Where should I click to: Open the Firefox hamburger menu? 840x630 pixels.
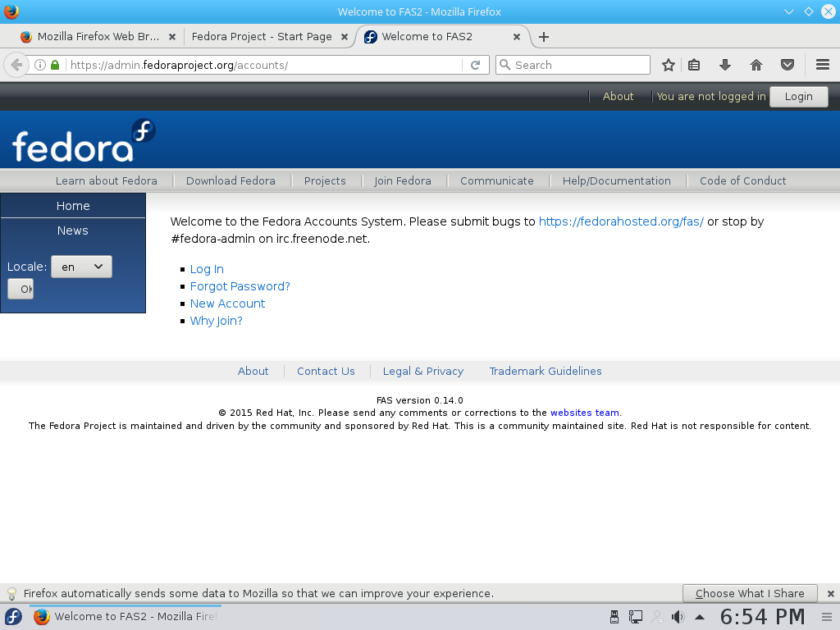[823, 66]
